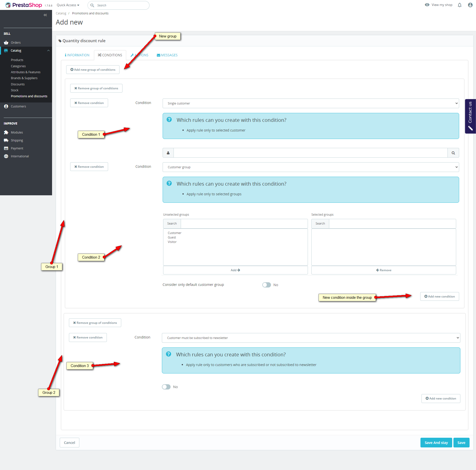Expand the Quick Access menu
The width and height of the screenshot is (476, 470).
[68, 5]
